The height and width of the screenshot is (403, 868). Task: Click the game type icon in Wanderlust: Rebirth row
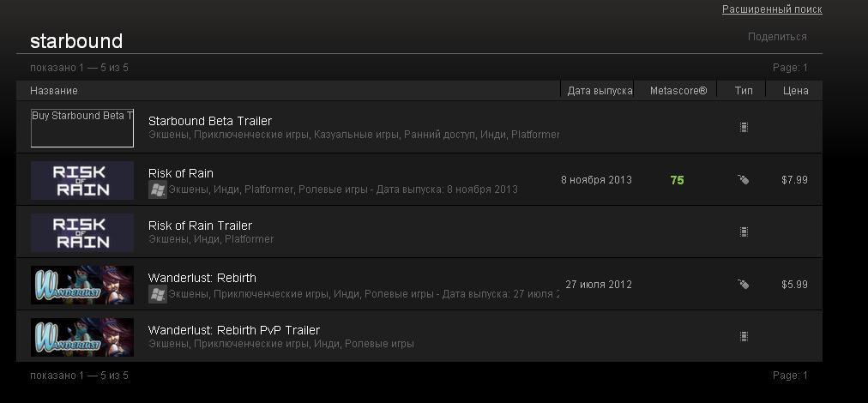click(x=744, y=284)
